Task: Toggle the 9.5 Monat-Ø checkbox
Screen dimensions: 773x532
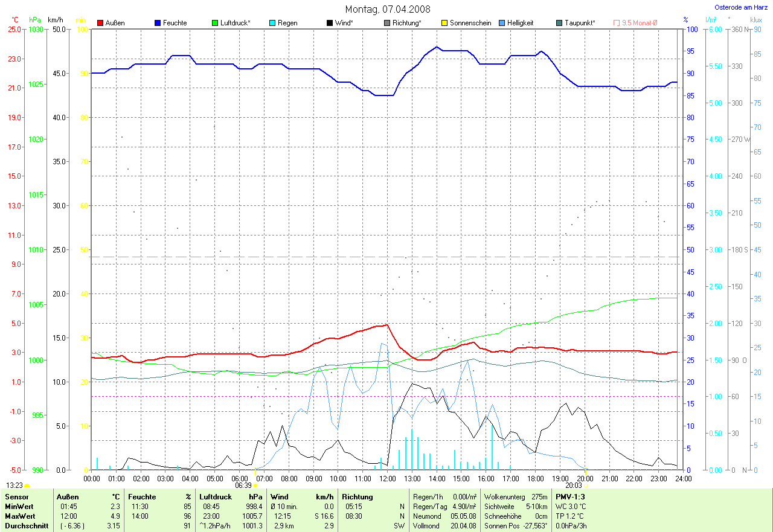Action: click(x=617, y=23)
